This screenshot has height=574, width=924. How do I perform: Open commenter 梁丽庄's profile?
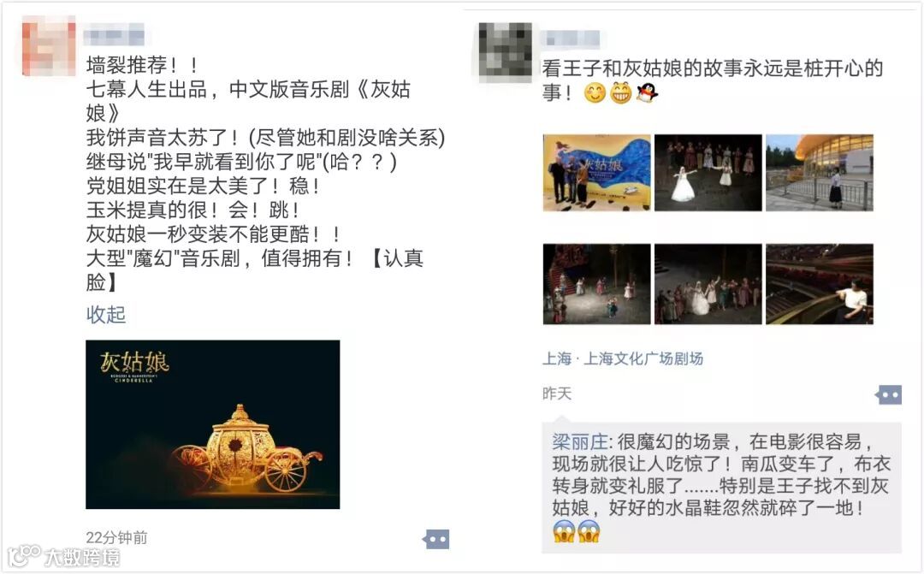[x=579, y=441]
